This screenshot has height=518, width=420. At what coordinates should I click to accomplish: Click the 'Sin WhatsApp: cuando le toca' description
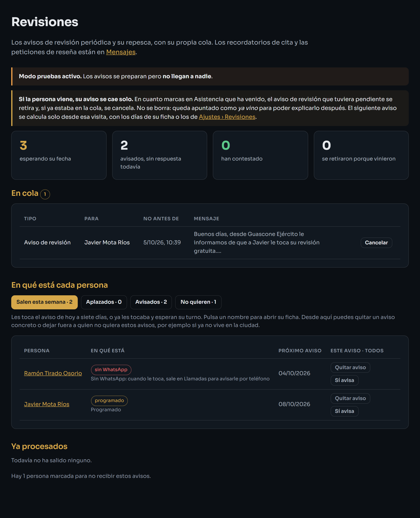pos(180,379)
